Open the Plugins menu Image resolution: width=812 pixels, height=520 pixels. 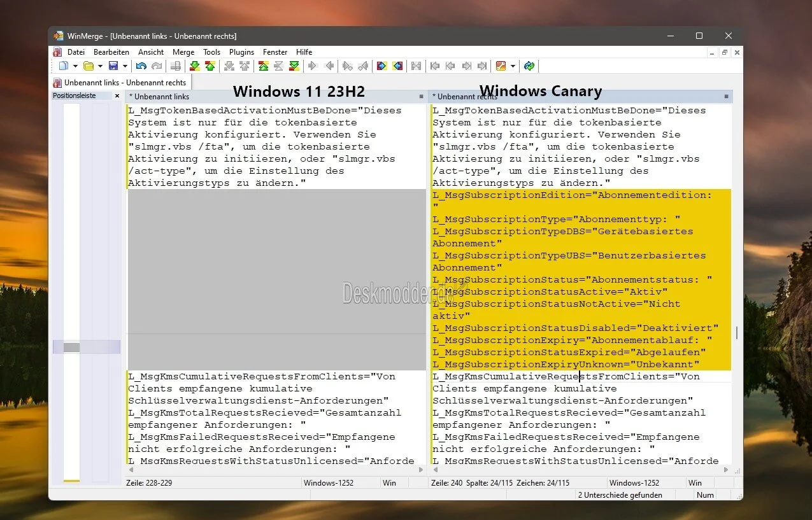241,52
